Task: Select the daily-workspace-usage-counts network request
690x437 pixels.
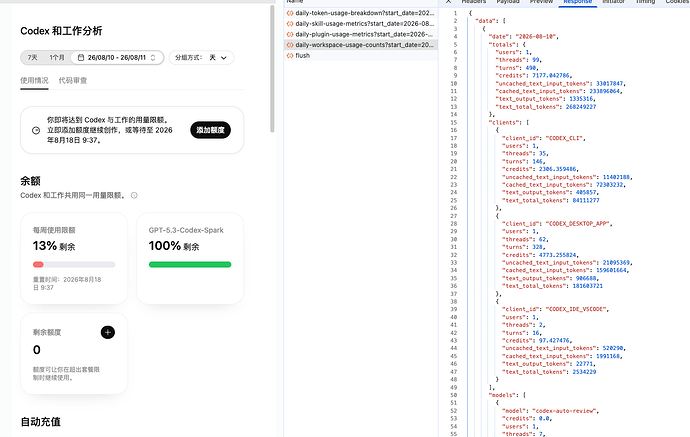Action: 361,45
